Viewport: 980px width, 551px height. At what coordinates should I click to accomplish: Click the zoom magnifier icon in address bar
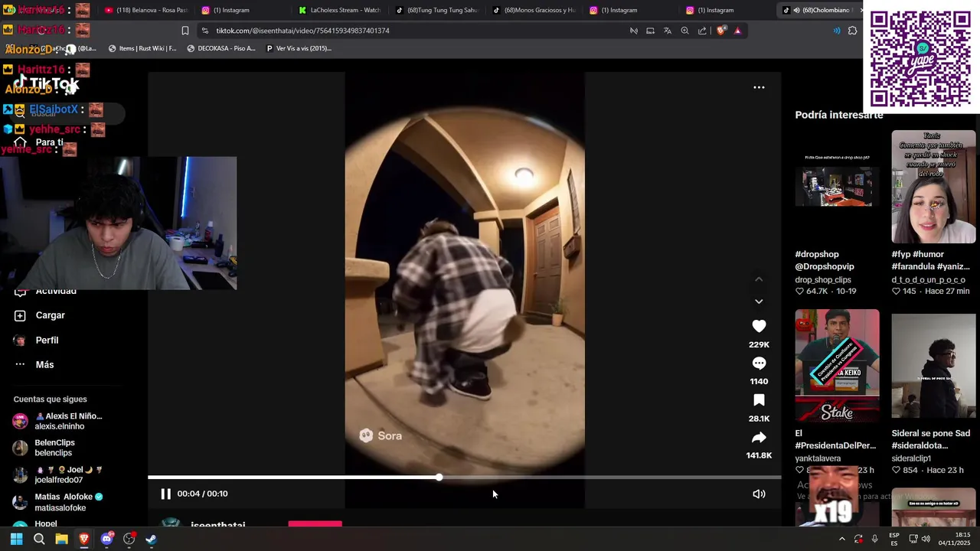tap(684, 31)
